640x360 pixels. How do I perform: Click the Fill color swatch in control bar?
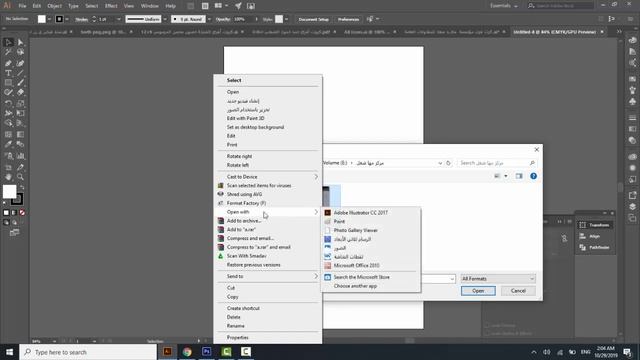click(42, 19)
